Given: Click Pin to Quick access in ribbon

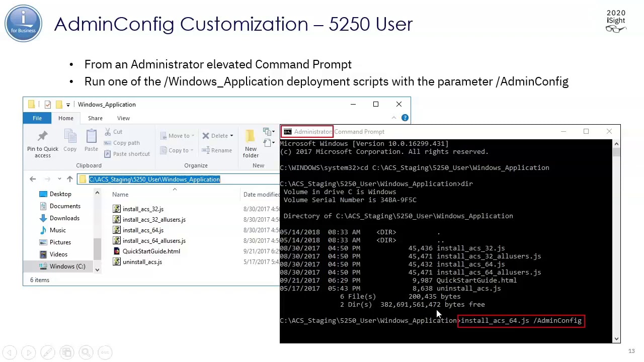Looking at the screenshot, I should (x=43, y=143).
